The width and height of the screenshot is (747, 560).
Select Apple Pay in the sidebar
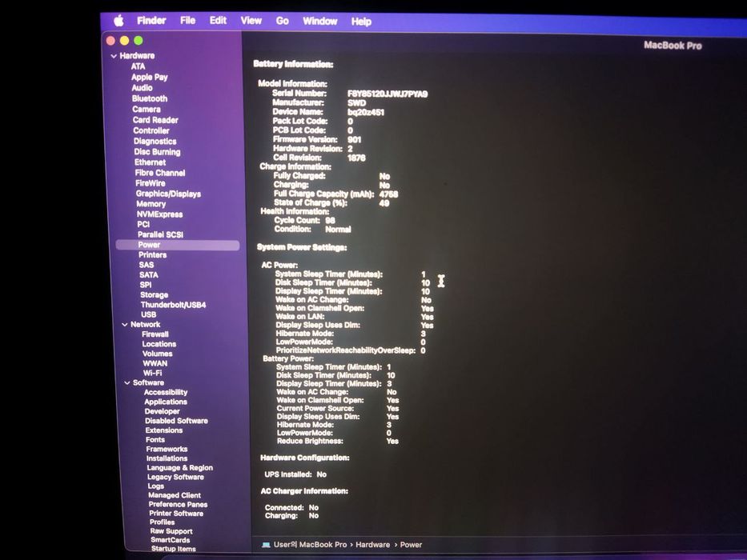[150, 77]
